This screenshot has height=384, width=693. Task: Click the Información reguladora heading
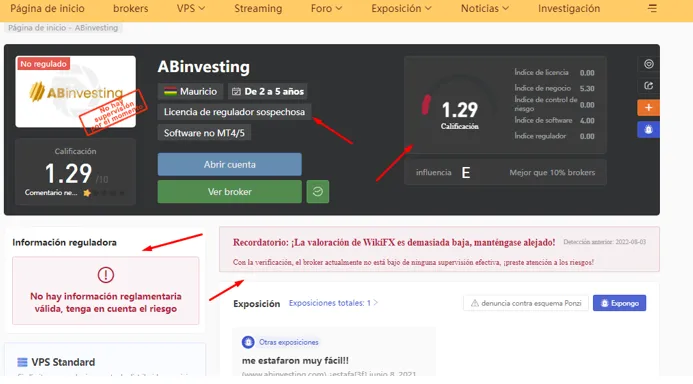[65, 243]
